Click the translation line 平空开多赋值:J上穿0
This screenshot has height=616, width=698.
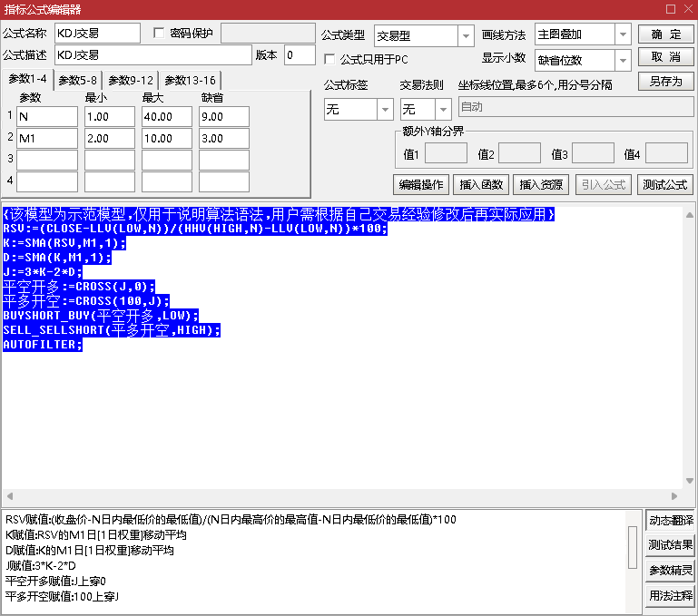(x=55, y=581)
